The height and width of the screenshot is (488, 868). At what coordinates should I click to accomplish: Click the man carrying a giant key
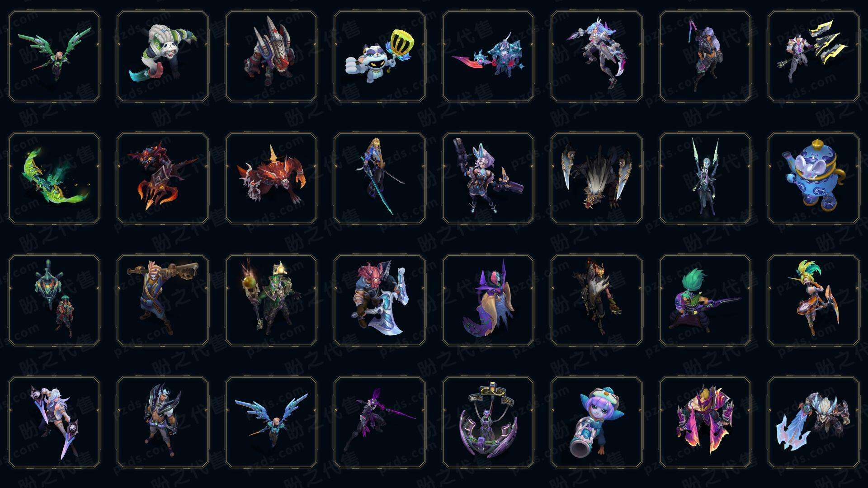click(163, 300)
